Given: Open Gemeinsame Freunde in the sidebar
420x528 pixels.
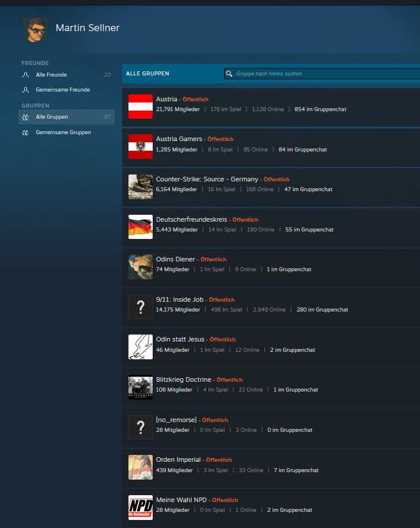Looking at the screenshot, I should coord(63,90).
